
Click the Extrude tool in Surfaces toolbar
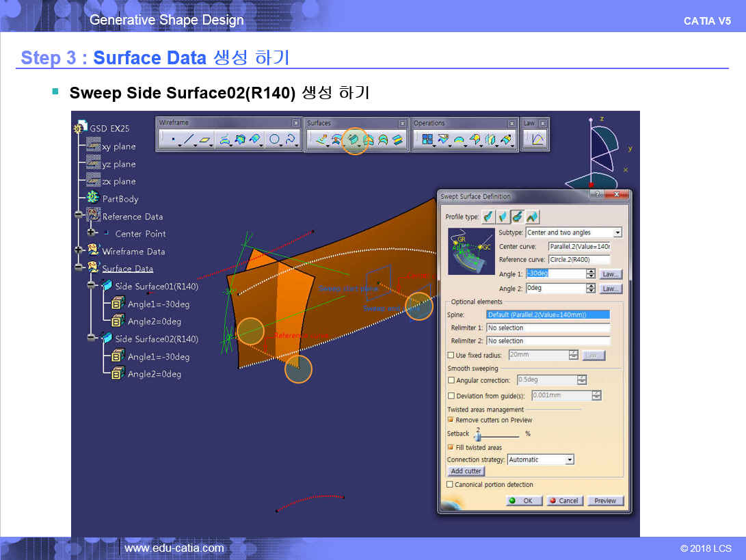coord(320,140)
